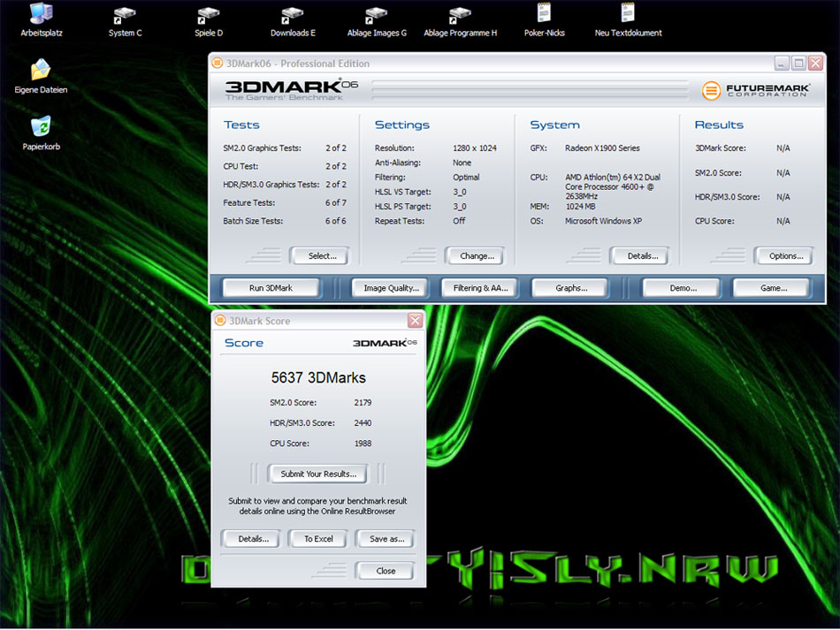Click the AMD Athlon 64 X2 CPU text
The image size is (840, 630).
point(613,186)
